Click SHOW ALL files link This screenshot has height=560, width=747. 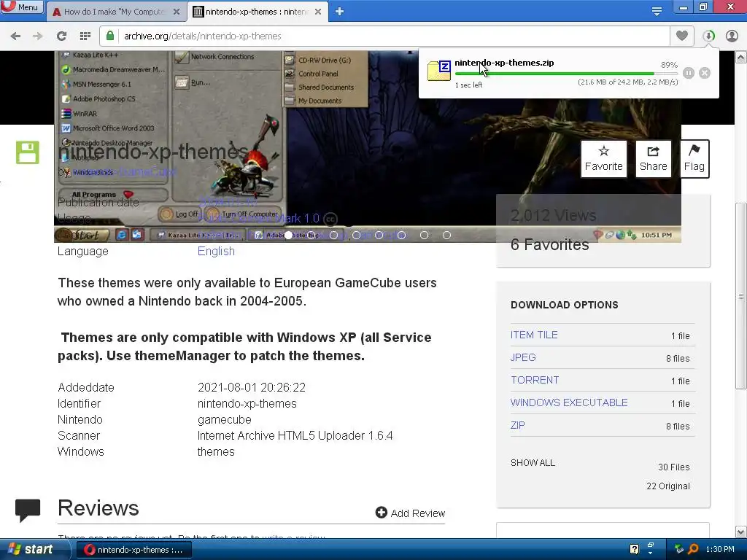(x=533, y=462)
